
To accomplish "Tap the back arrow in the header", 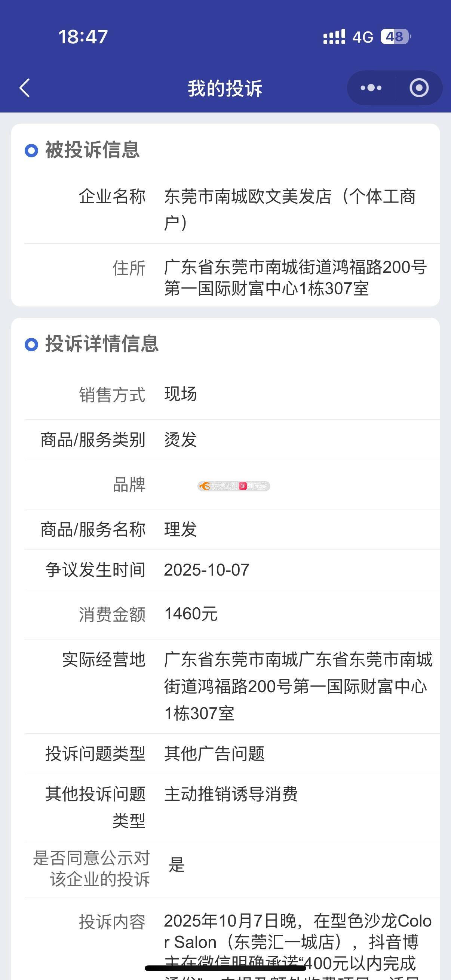I will click(25, 88).
